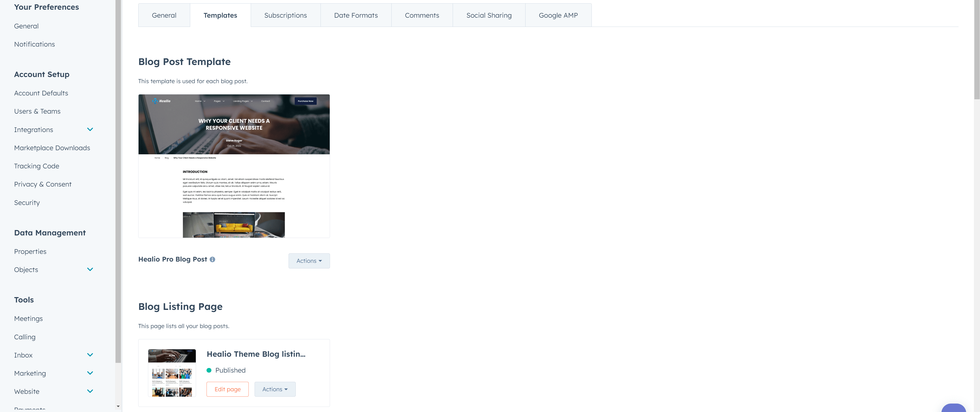
Task: Click the Edit page button
Action: pos(227,389)
